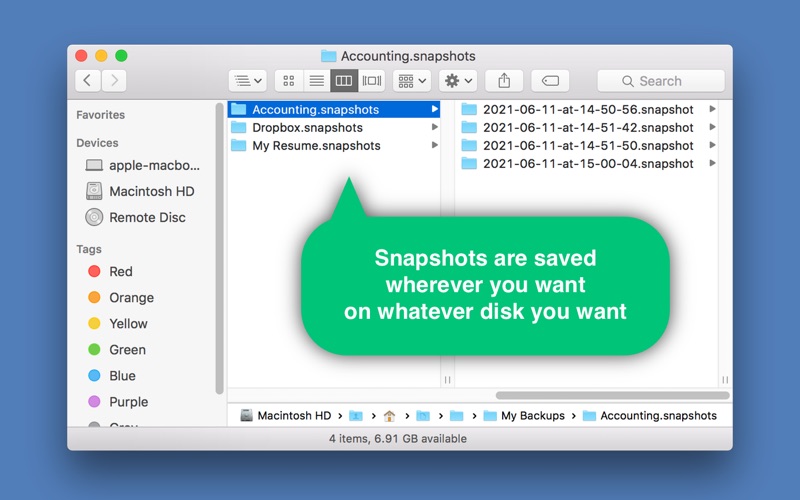
Task: Click the Remote Disc icon in sidebar
Action: 94,217
